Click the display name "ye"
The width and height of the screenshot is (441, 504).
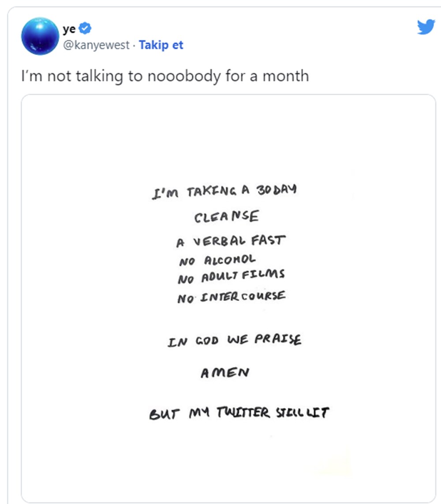pos(69,30)
